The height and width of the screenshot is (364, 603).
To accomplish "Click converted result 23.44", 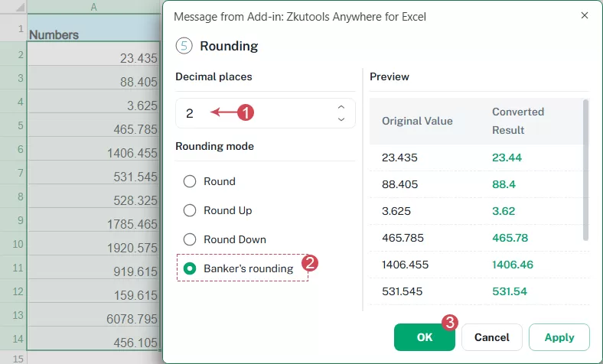I will [x=507, y=158].
